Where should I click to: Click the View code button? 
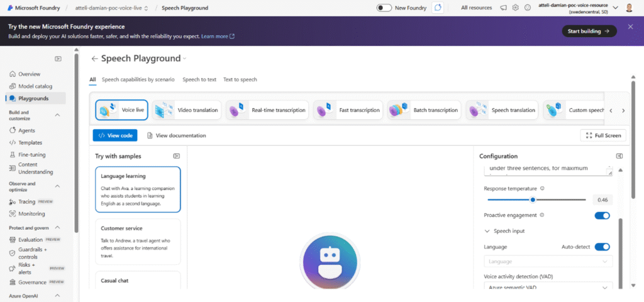coord(114,135)
